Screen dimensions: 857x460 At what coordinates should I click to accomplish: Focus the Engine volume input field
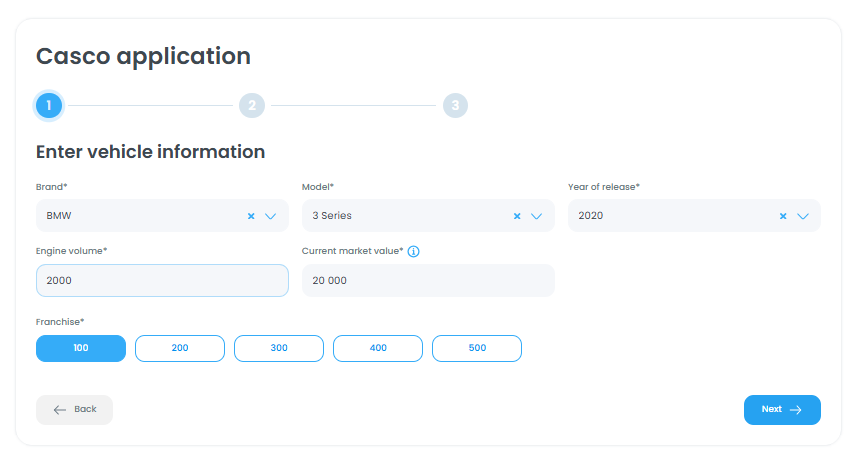(x=162, y=281)
